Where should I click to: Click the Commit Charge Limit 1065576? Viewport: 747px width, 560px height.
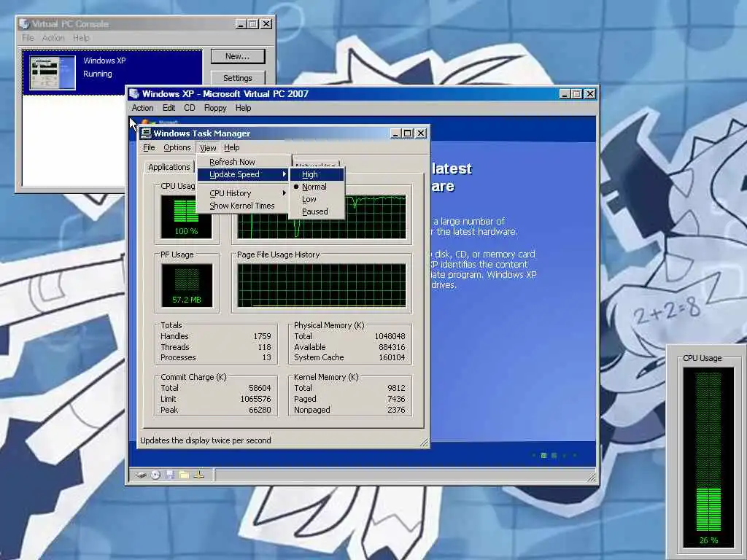coord(255,399)
